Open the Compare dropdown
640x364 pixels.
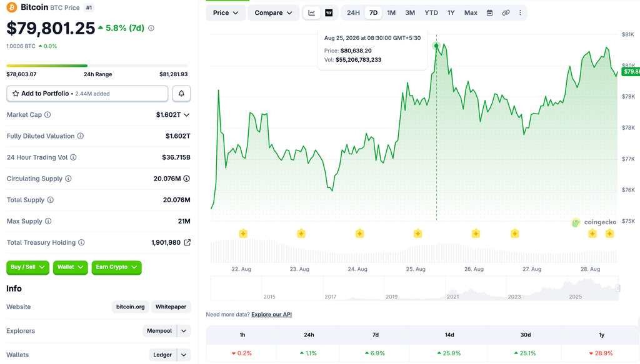coord(273,12)
